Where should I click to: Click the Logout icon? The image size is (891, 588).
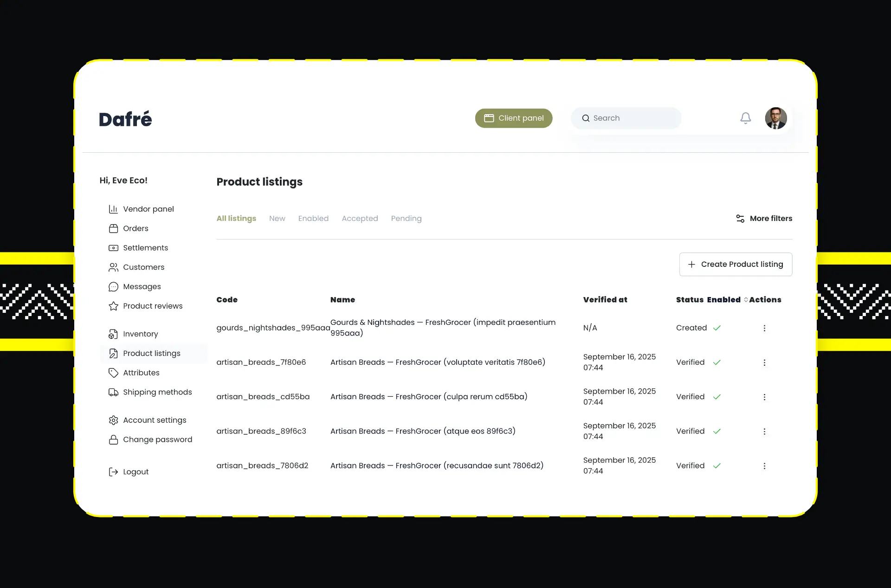tap(113, 472)
